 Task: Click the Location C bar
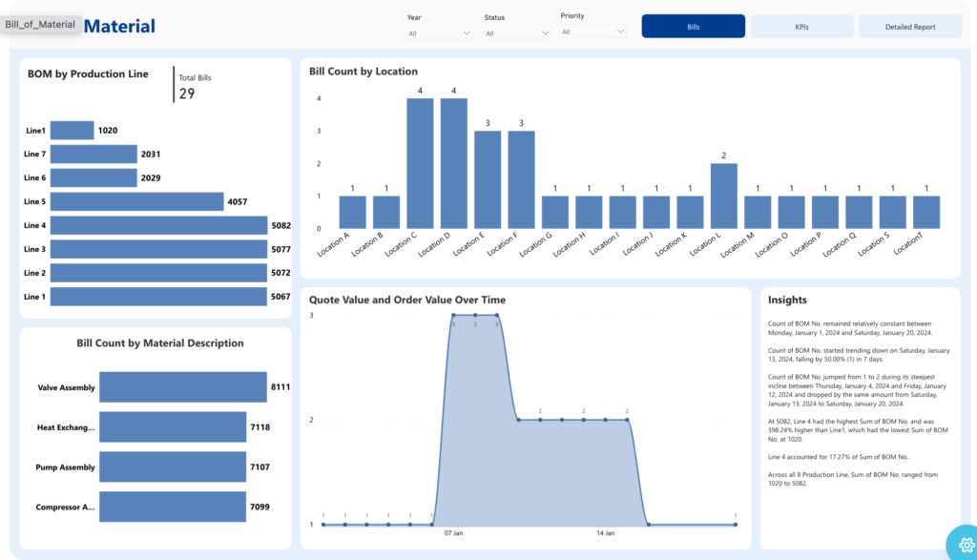pyautogui.click(x=420, y=163)
